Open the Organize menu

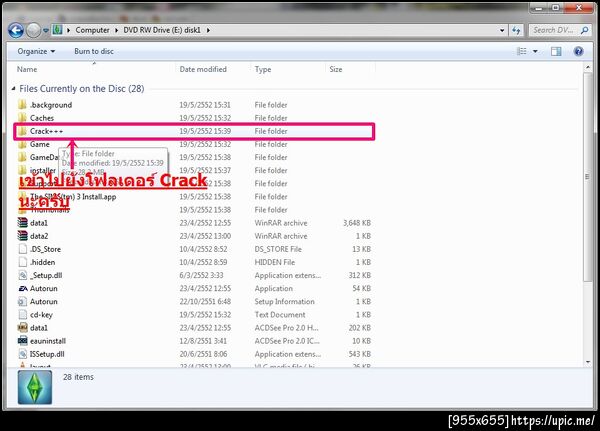[x=36, y=51]
